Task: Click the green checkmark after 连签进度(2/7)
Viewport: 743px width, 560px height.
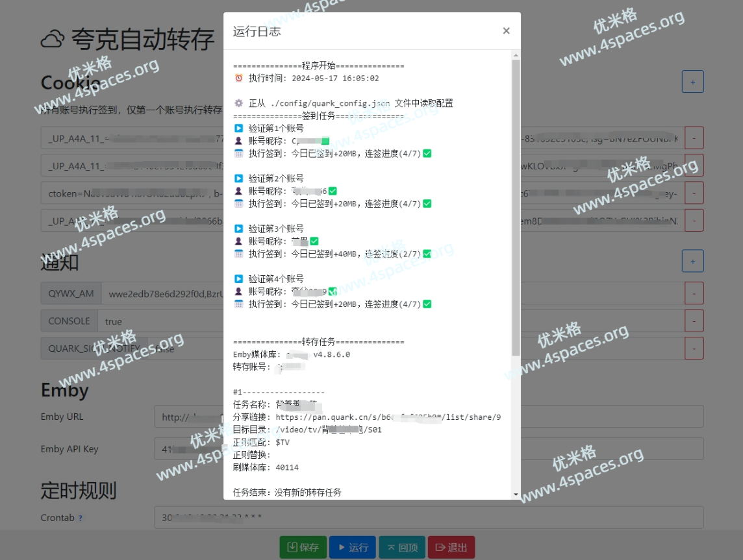Action: [427, 254]
